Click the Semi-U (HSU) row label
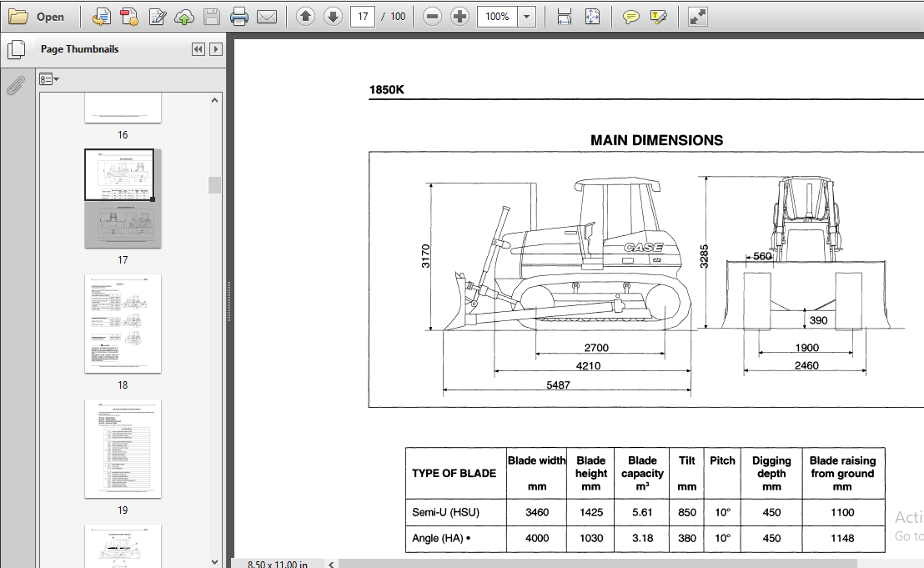Screen dimensions: 924x568 445,513
